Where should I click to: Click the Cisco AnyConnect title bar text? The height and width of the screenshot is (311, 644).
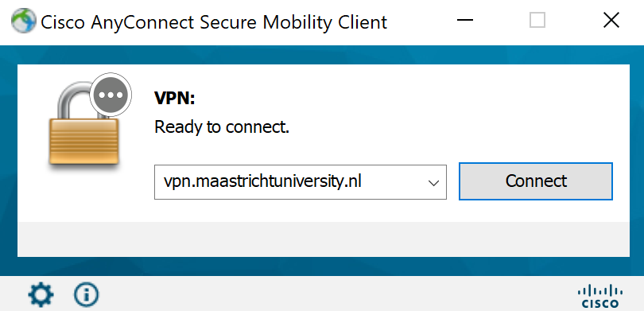click(214, 21)
